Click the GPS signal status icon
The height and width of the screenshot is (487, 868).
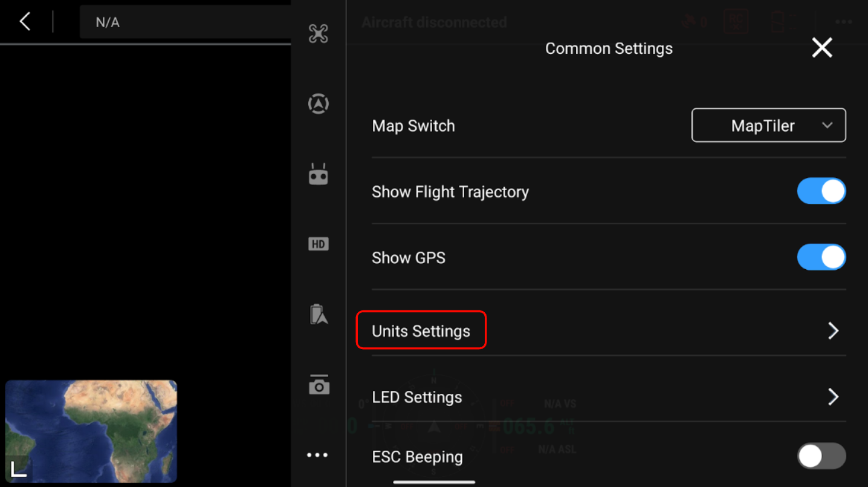[693, 21]
